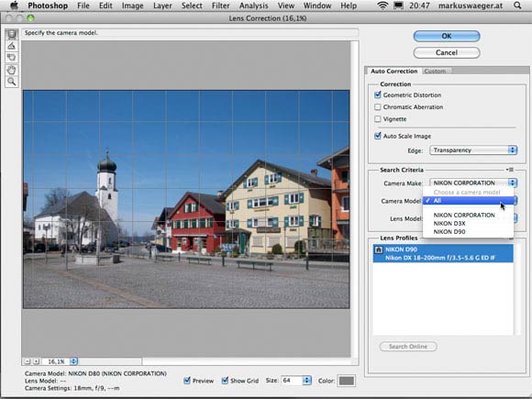Select the NIKON D90 18-200mm lens profile

[443, 253]
